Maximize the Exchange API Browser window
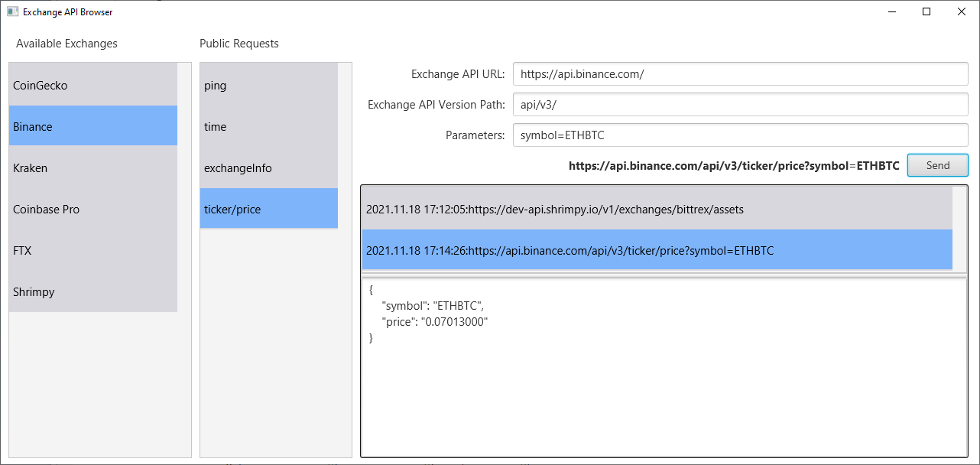 926,11
